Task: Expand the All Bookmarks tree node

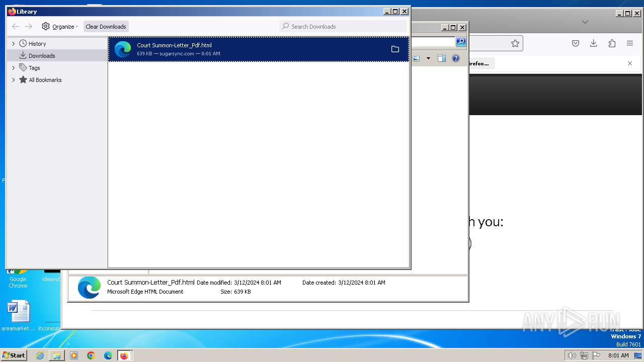Action: (x=14, y=80)
